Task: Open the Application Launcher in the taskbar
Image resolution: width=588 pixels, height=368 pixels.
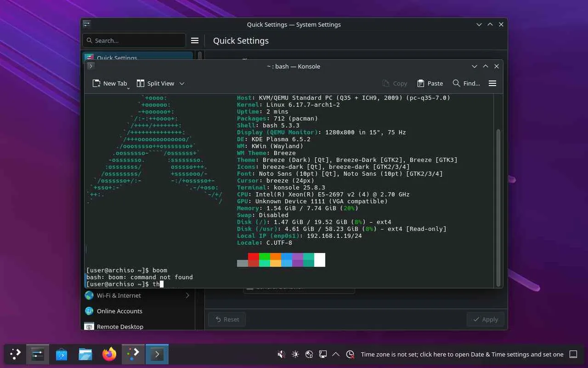Action: pyautogui.click(x=15, y=354)
